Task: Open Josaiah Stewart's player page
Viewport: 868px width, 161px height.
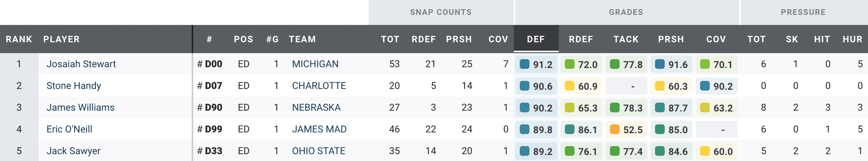Action: pyautogui.click(x=81, y=64)
